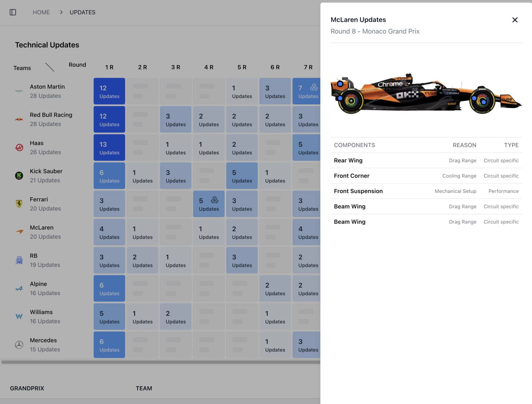
Task: Open Alpine round 1 with 6 updates
Action: (x=109, y=288)
